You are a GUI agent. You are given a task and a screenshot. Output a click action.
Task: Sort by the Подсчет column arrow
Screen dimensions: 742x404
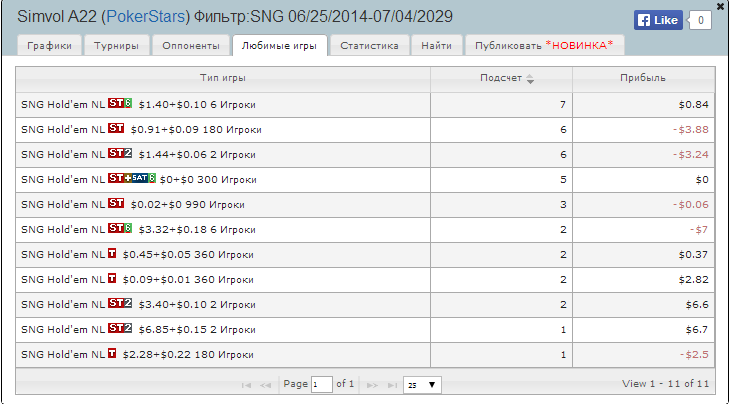click(530, 79)
